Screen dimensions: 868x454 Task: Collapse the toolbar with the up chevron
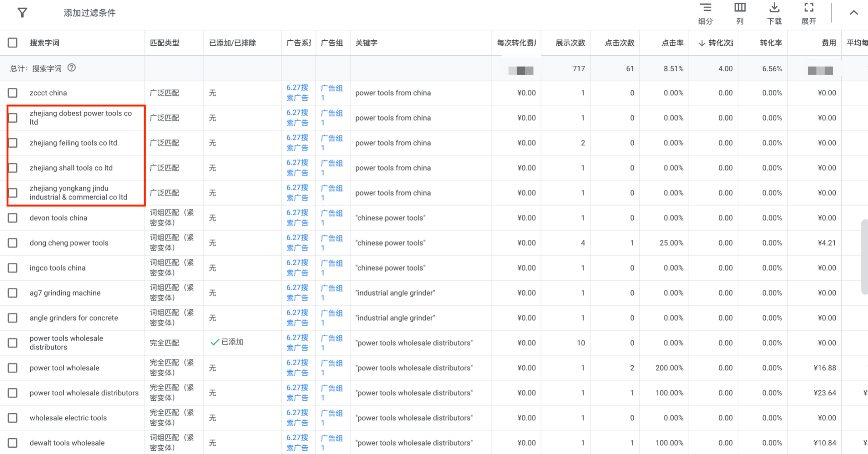tap(854, 13)
